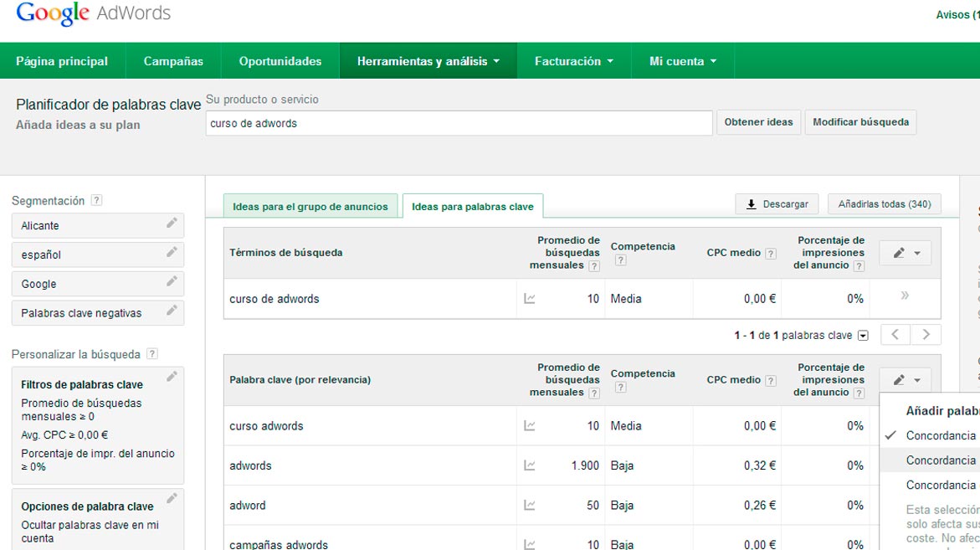Screen dimensions: 980x550
Task: Select the checked Concordancia option
Action: click(931, 435)
